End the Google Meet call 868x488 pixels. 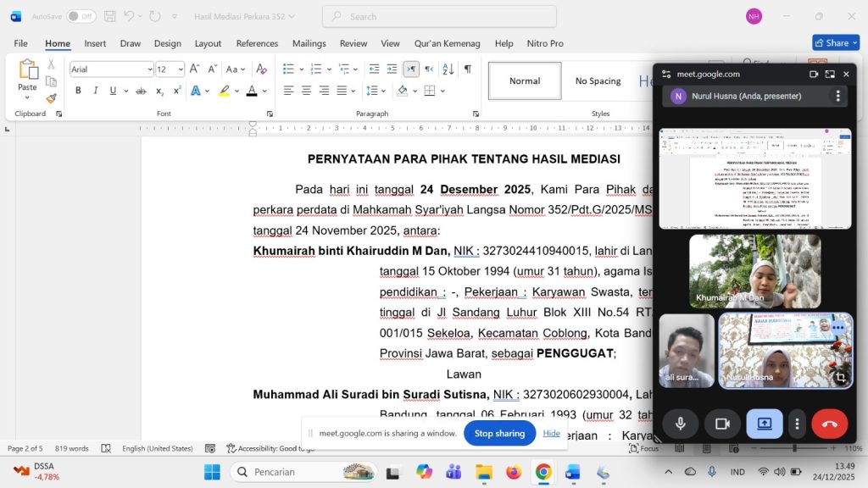pyautogui.click(x=829, y=424)
